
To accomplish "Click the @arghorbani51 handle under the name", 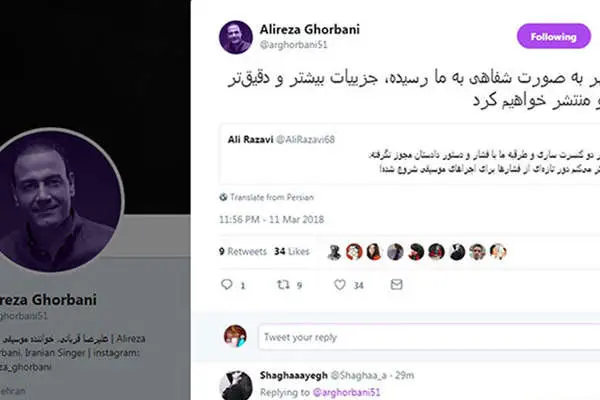I will point(293,45).
